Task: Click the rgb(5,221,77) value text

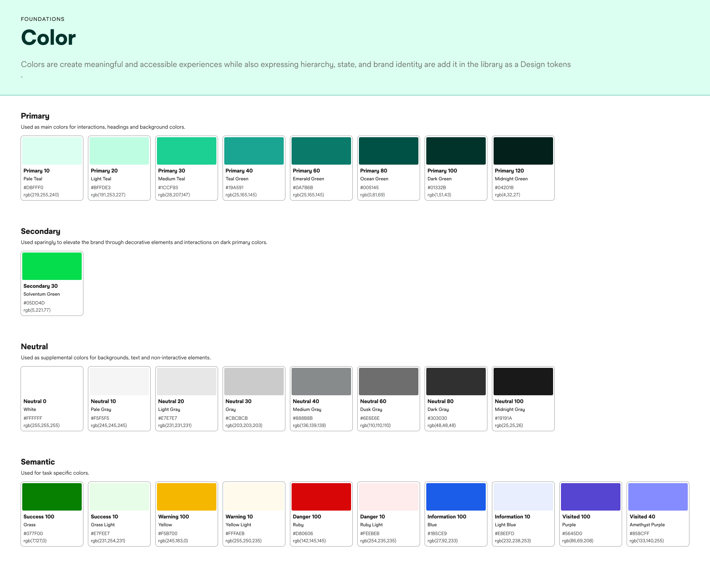Action: [x=37, y=310]
